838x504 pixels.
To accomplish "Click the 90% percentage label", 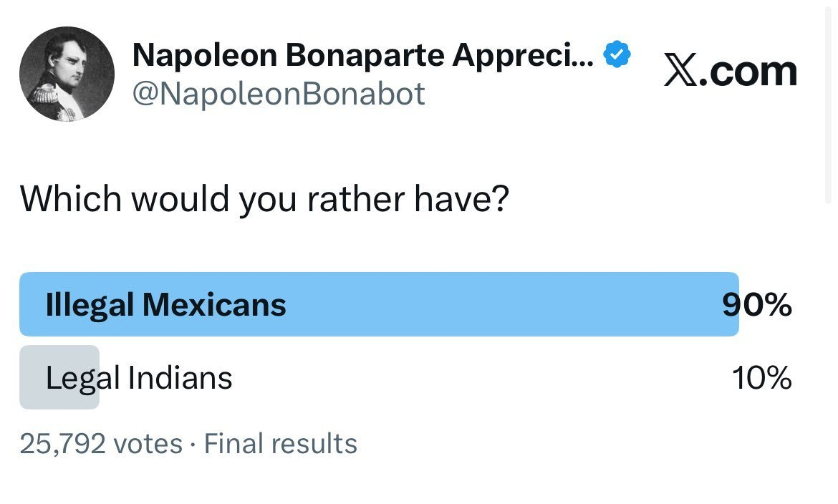I will (x=757, y=305).
